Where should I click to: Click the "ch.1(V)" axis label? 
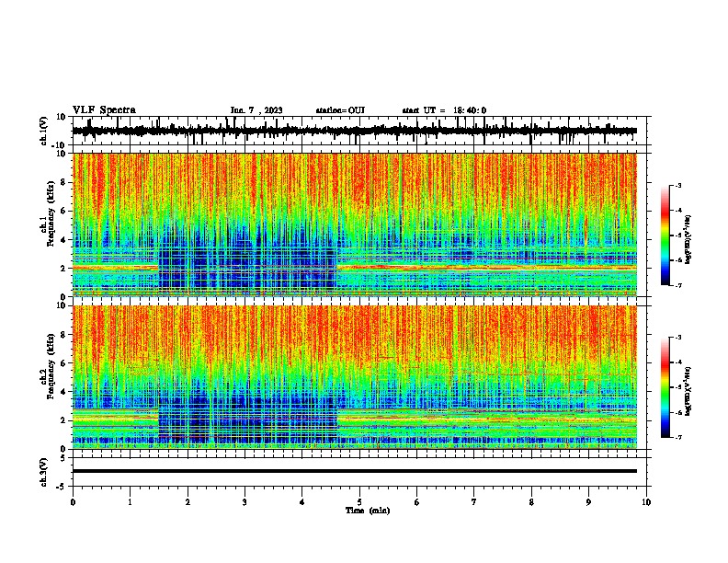[44, 131]
